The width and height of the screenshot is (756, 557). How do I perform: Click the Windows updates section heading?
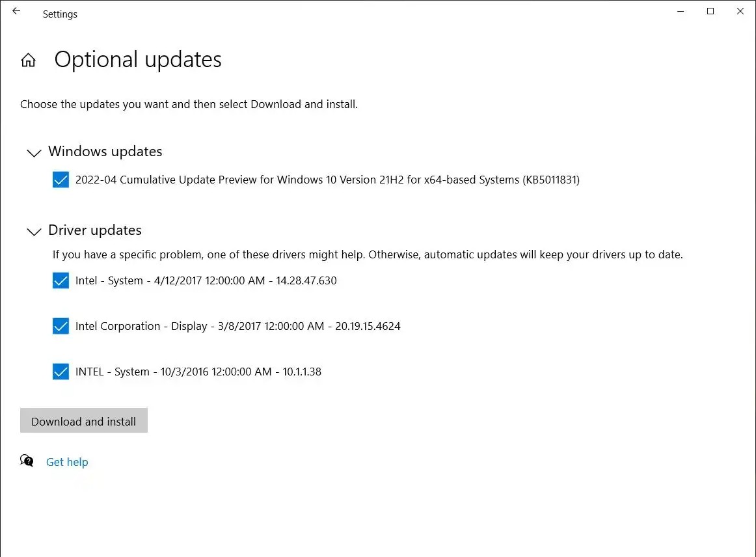click(x=105, y=152)
